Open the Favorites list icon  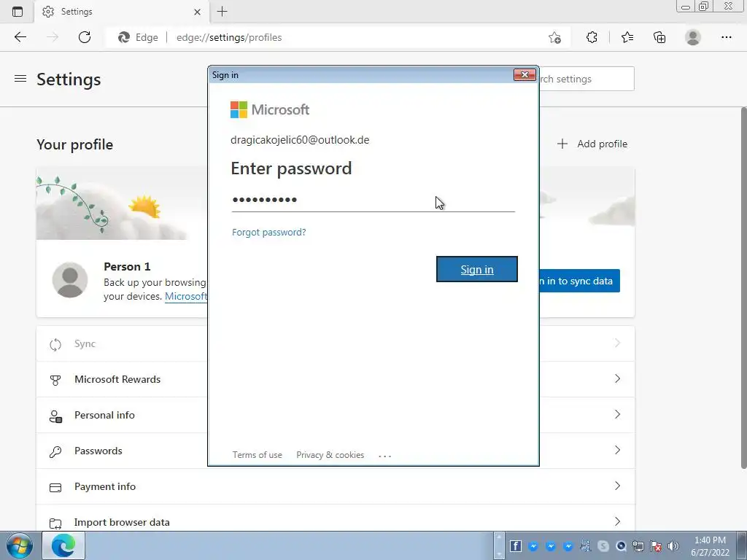(627, 37)
